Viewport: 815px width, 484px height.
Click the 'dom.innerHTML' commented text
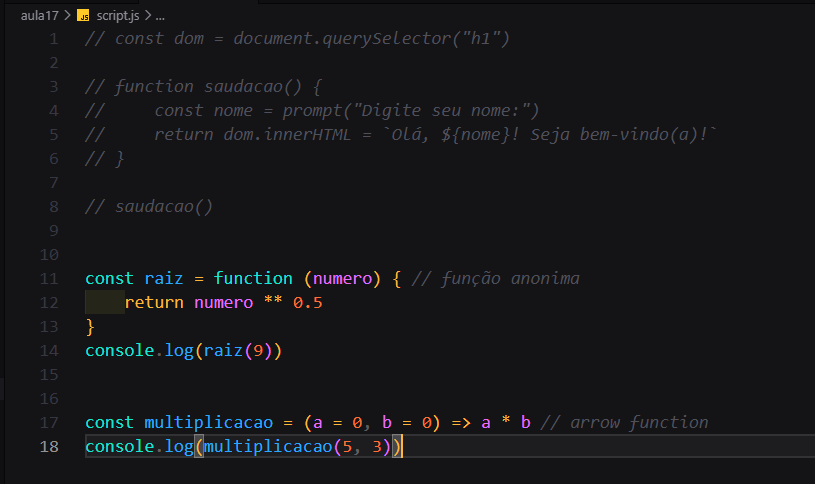(x=287, y=135)
